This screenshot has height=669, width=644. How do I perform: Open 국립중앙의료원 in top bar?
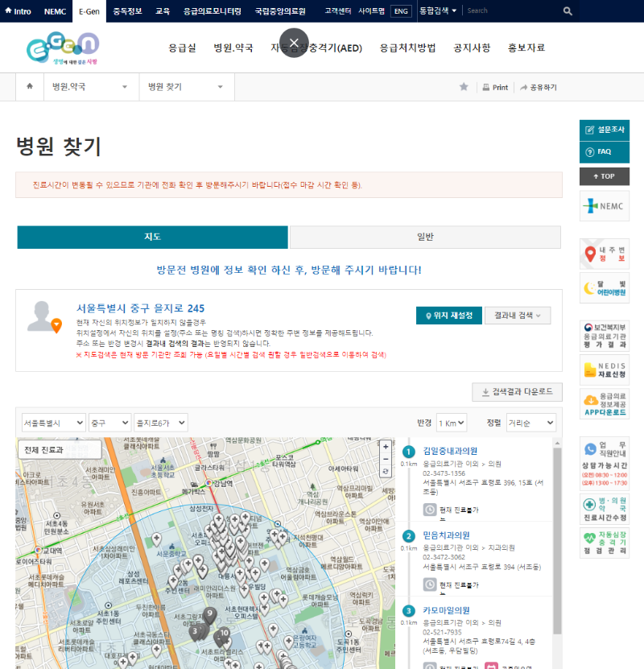point(280,11)
